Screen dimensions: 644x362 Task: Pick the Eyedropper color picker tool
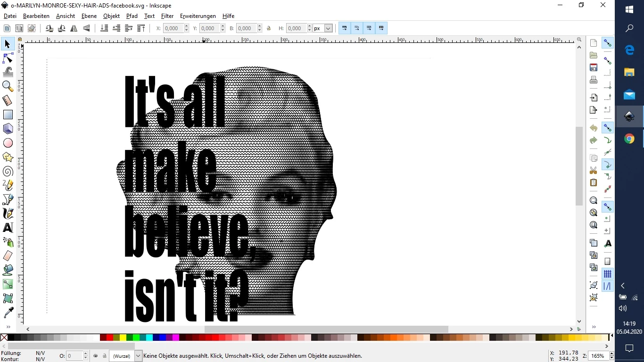[x=8, y=313]
